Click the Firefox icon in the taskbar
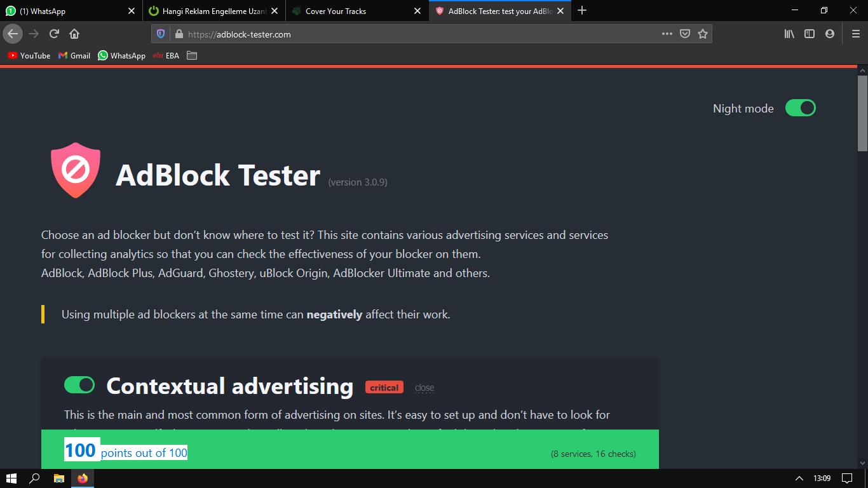868x488 pixels. (x=82, y=478)
